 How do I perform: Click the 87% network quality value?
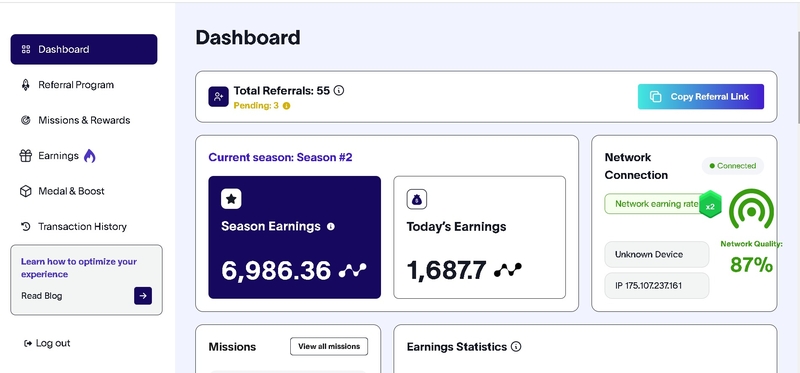[751, 265]
